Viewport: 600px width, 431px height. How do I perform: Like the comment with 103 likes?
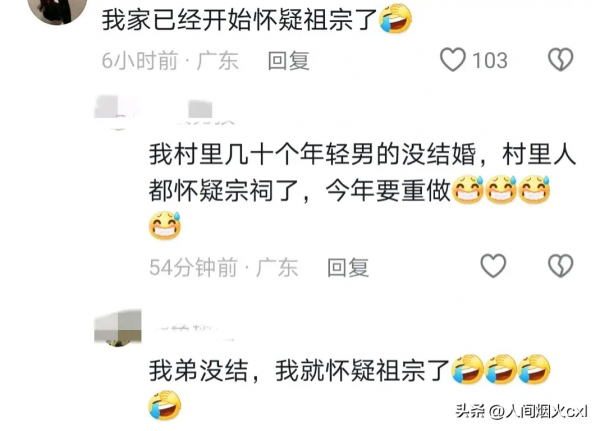(x=453, y=60)
